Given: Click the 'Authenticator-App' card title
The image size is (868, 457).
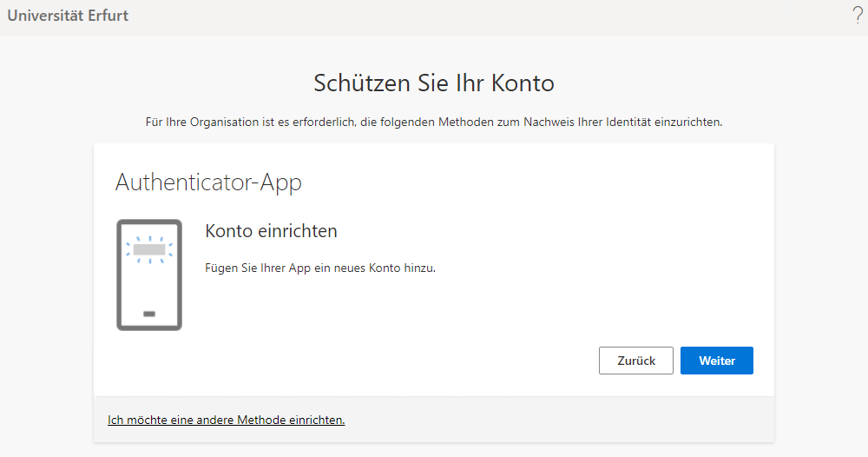Looking at the screenshot, I should click(x=208, y=182).
